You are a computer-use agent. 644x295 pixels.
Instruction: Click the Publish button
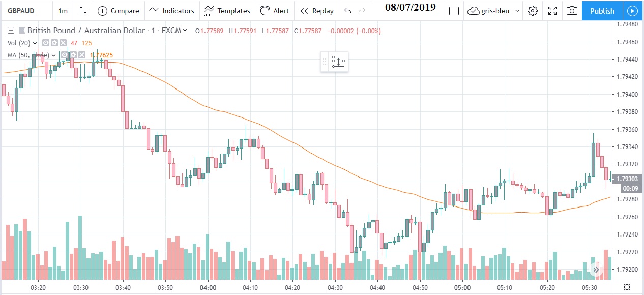602,11
